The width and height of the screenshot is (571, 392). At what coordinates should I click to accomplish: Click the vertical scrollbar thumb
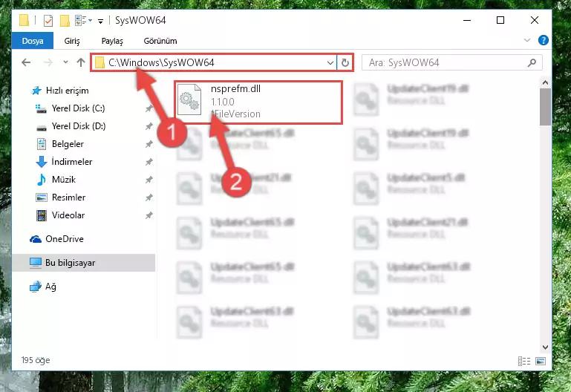coord(545,107)
